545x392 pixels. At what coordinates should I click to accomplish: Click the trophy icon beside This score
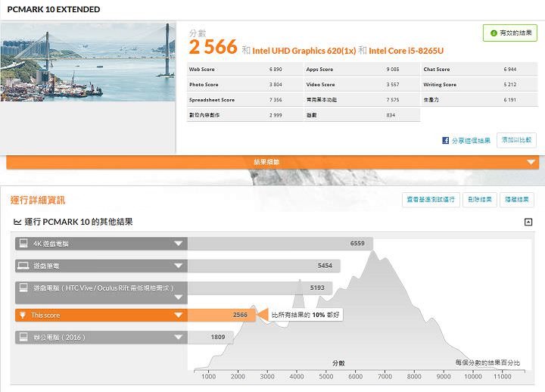click(23, 315)
